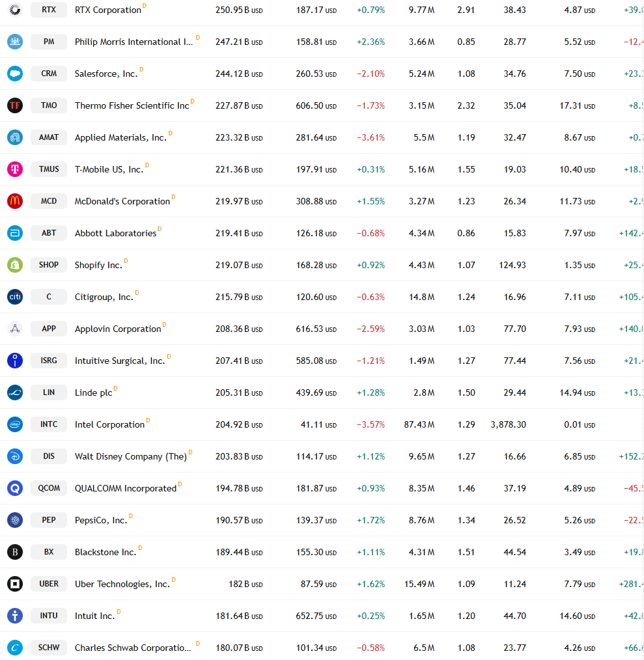This screenshot has height=660, width=644.
Task: Open the RTX ticker symbol badge
Action: (x=49, y=10)
